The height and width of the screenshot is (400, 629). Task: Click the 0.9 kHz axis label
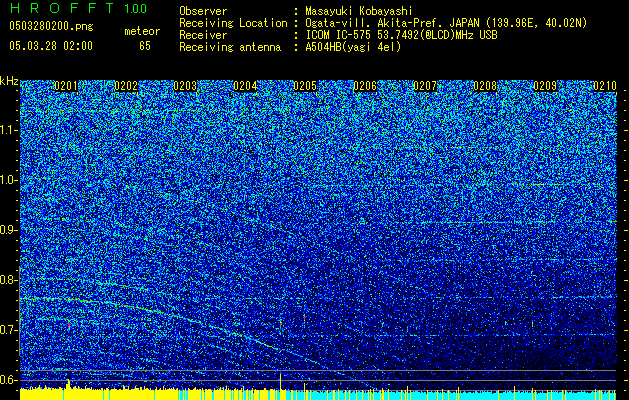click(9, 230)
